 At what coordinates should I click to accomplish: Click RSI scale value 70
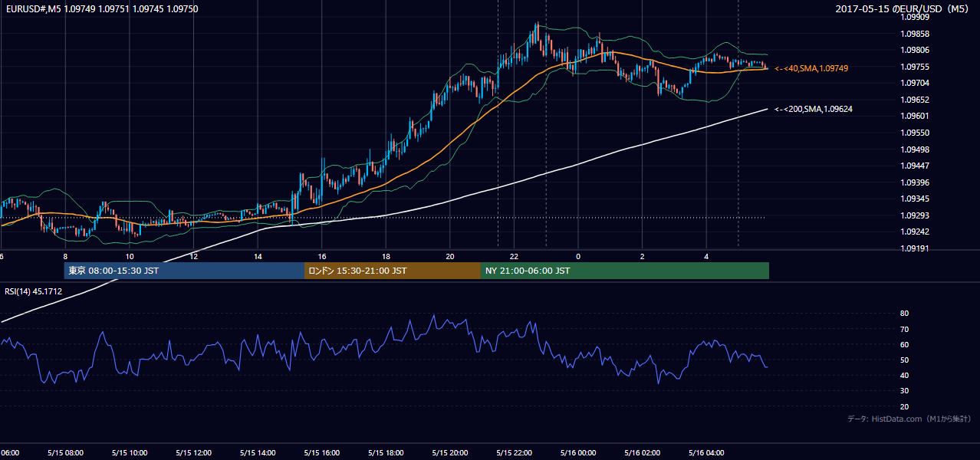(904, 329)
